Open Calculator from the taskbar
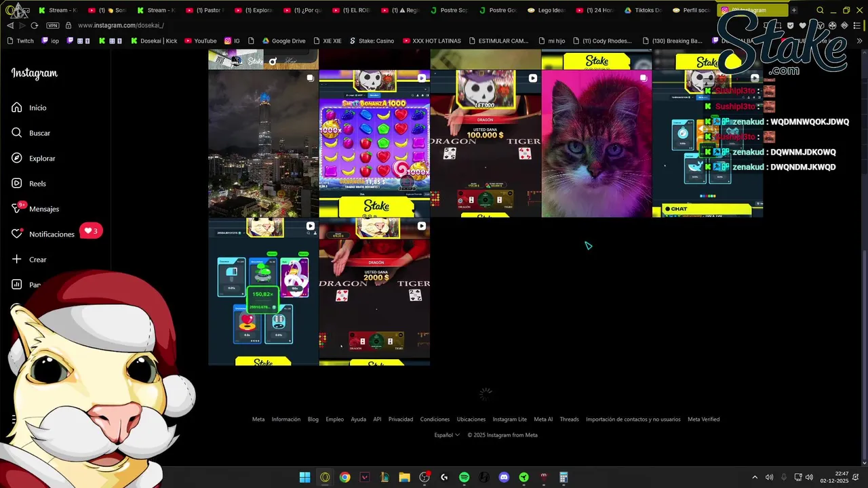This screenshot has width=868, height=488. pyautogui.click(x=564, y=477)
